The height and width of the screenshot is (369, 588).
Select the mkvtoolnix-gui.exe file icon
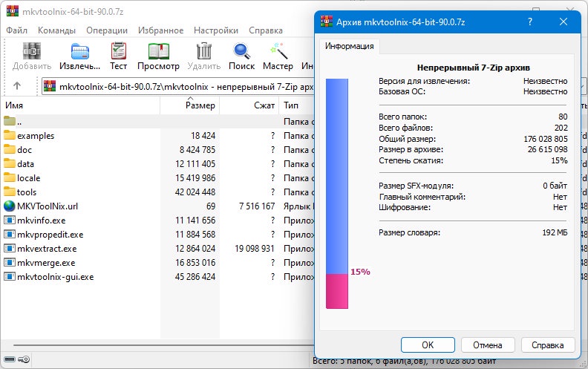click(x=10, y=277)
